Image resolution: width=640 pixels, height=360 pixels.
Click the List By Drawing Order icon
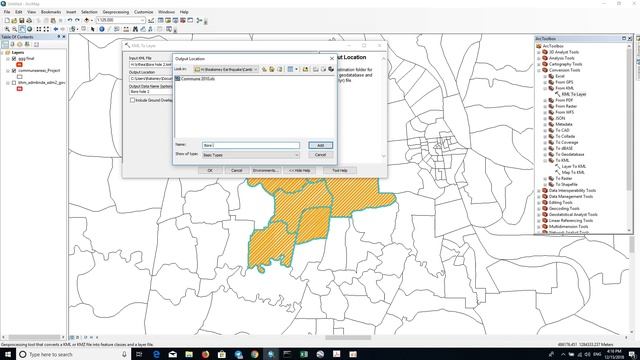click(5, 44)
